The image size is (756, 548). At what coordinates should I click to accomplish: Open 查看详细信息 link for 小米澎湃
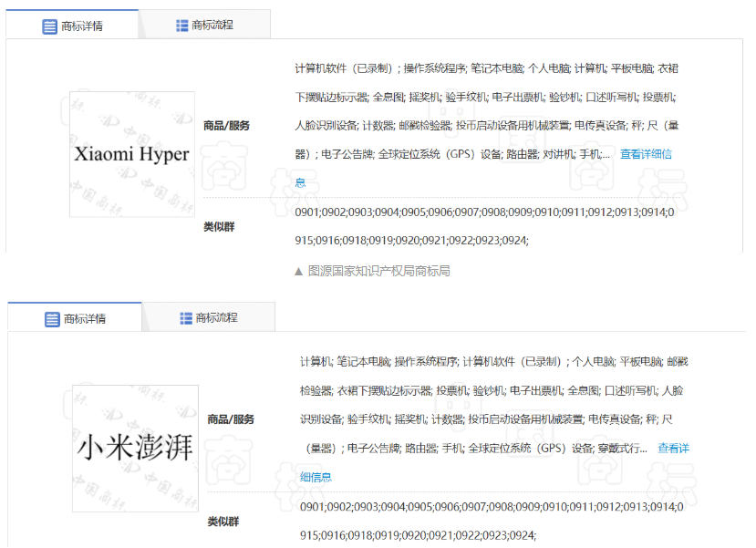click(673, 449)
